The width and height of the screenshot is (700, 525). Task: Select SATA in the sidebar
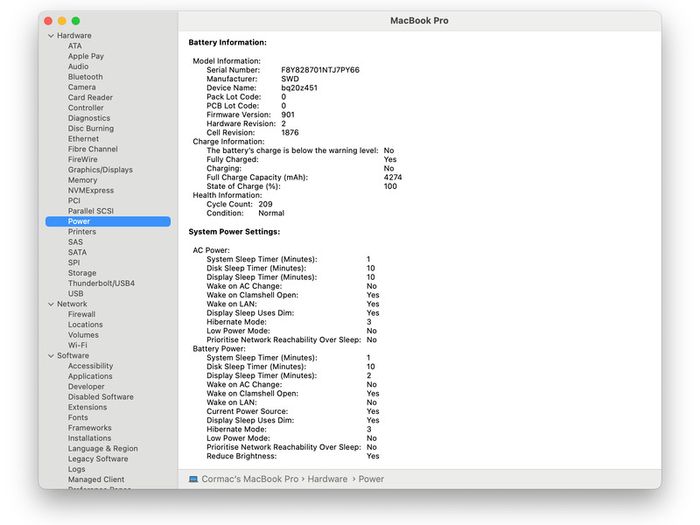point(77,252)
